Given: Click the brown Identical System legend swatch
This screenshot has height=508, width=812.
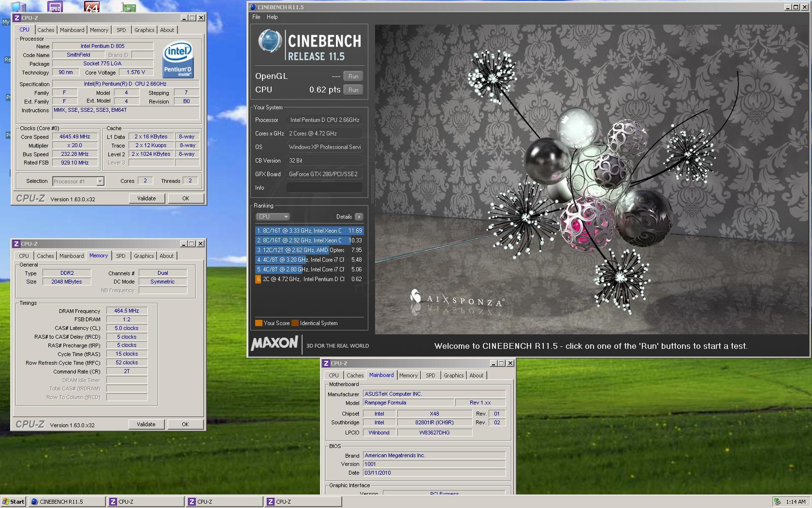Looking at the screenshot, I should (x=295, y=323).
